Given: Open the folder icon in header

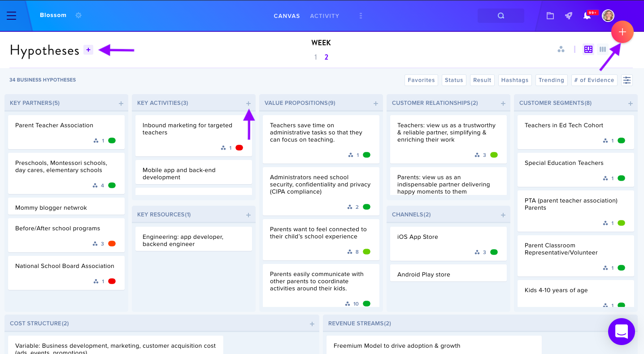Looking at the screenshot, I should tap(550, 16).
